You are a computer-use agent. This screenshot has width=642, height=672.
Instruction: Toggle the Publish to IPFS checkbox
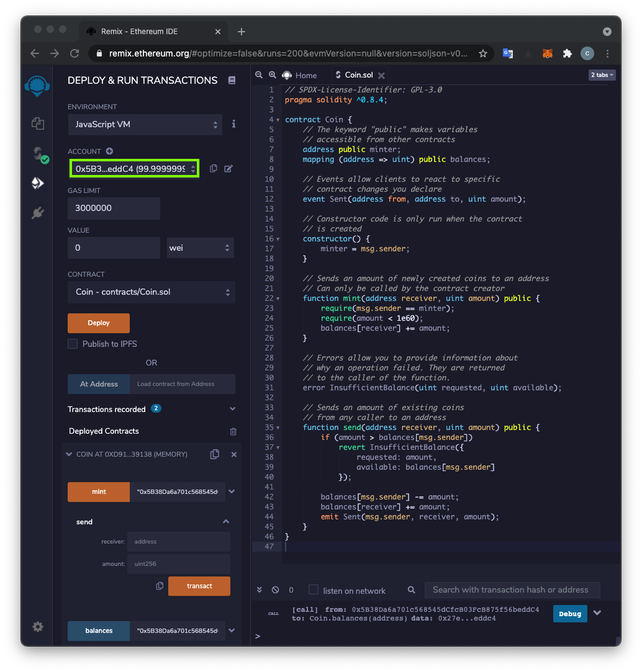73,344
